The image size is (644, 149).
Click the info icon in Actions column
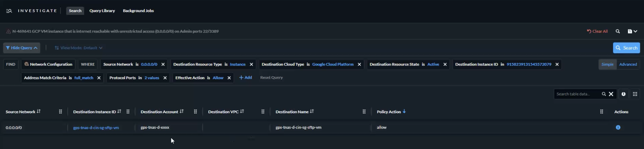pos(618,127)
